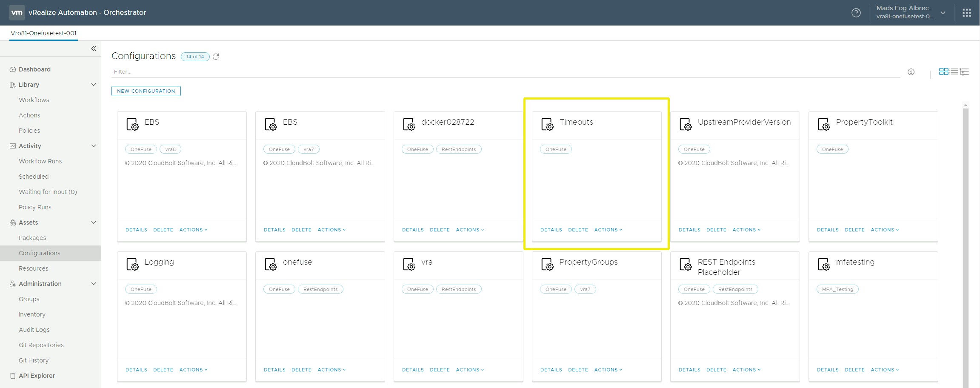Collapse the Administration section chevron
The image size is (980, 388).
94,284
